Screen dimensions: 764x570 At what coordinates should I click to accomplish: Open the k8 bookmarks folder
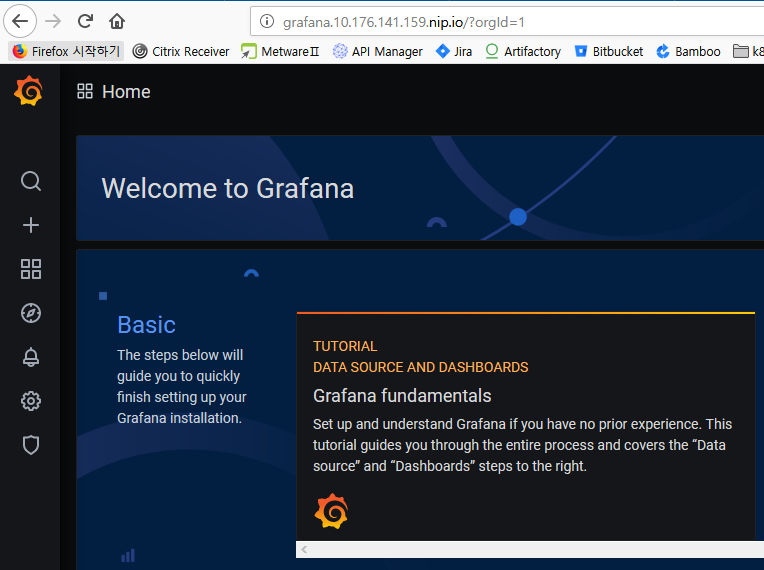[748, 51]
